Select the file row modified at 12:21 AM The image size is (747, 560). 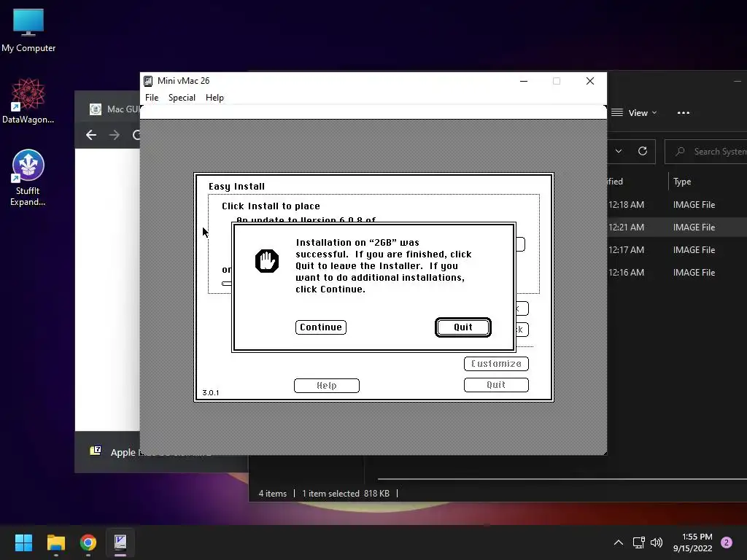click(677, 227)
